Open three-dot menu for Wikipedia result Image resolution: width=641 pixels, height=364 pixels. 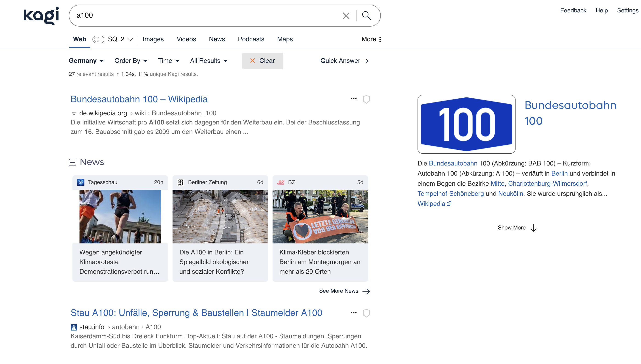(x=353, y=99)
